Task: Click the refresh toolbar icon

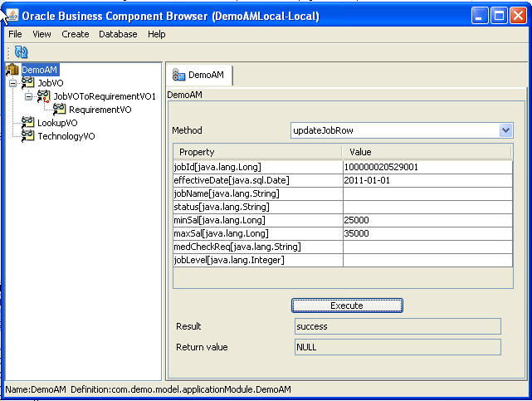Action: pos(21,52)
